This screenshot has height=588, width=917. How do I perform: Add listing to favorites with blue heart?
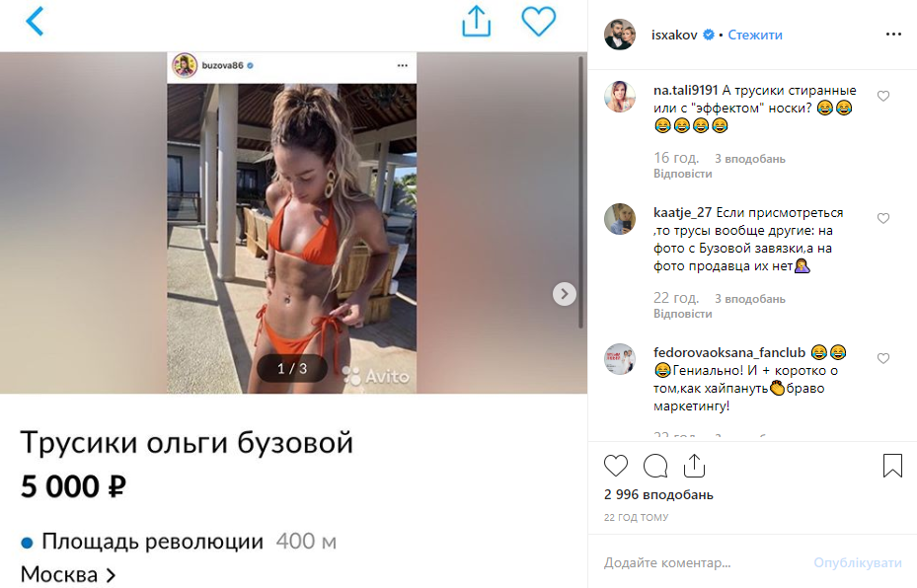coord(538,22)
